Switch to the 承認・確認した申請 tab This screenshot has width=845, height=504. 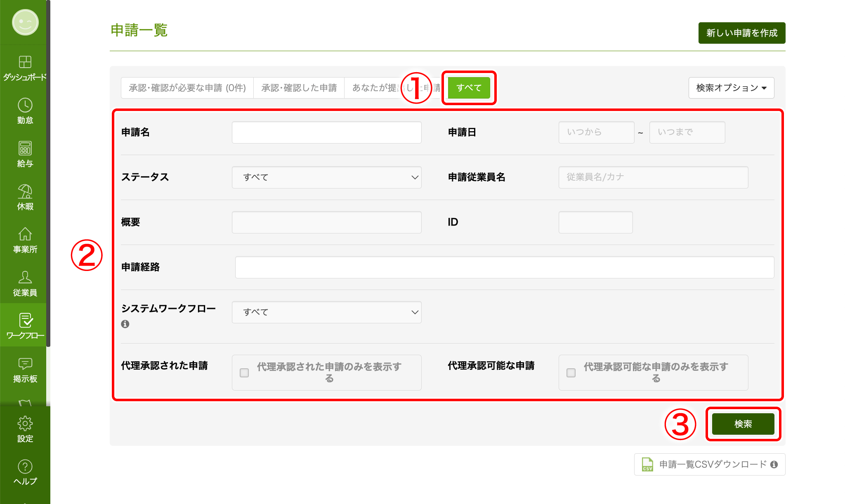point(299,87)
